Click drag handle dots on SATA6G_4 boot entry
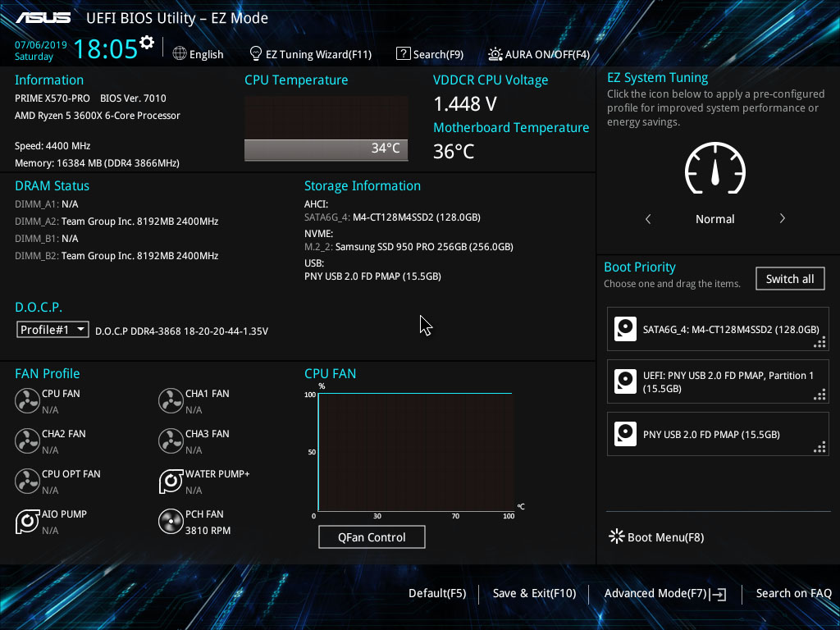 point(819,342)
